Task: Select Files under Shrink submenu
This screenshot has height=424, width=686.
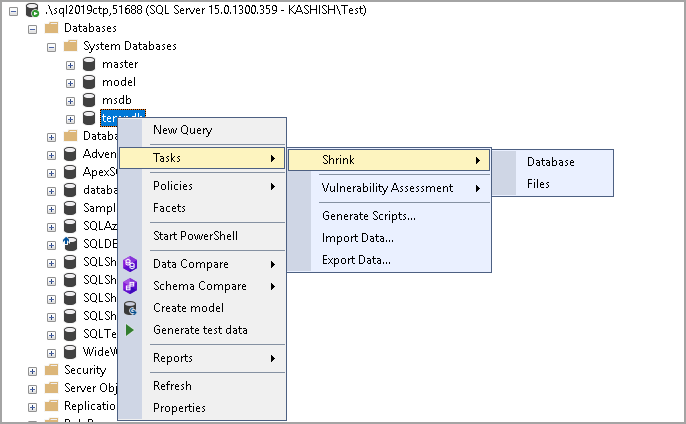Action: click(538, 184)
